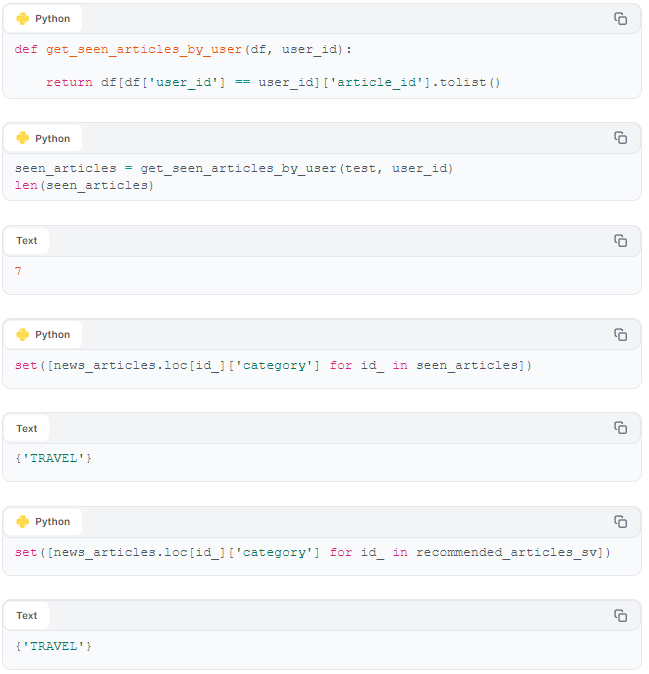
Task: Click the Python logo on second code block
Action: 22,138
